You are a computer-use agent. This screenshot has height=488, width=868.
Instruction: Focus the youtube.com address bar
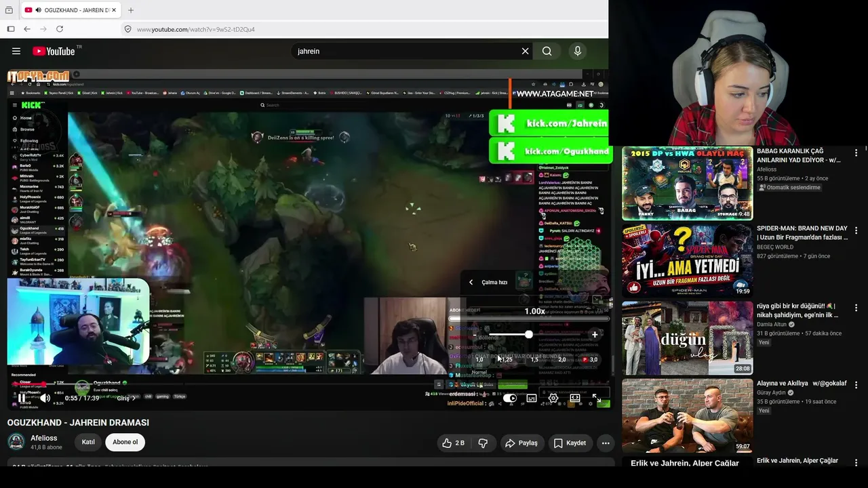point(366,29)
